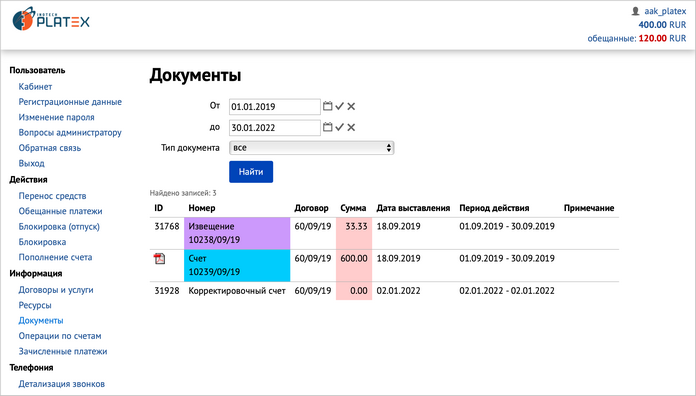Open Договоры и услуги
The width and height of the screenshot is (696, 396).
tap(56, 290)
